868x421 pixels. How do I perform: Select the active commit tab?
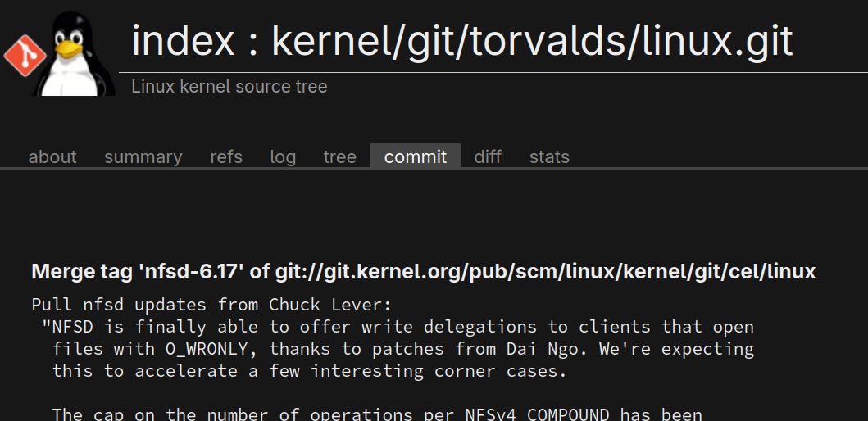tap(416, 156)
